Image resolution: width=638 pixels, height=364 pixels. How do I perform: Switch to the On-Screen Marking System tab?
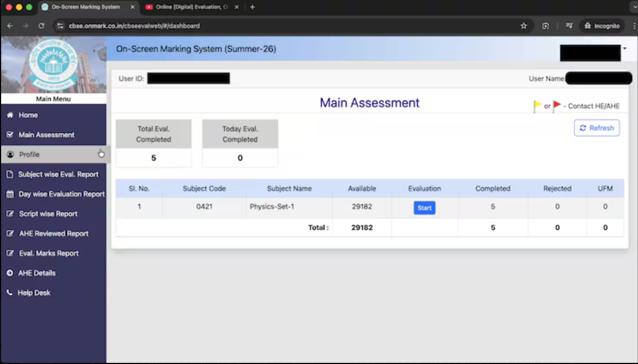85,7
